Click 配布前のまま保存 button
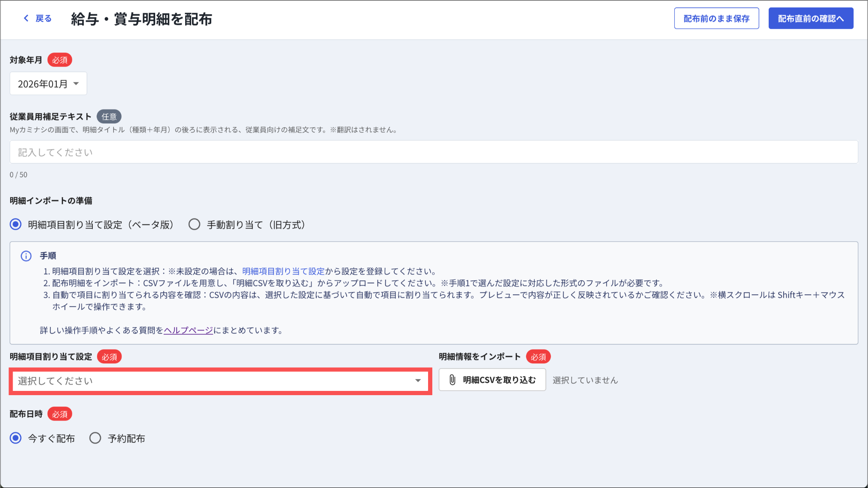 [716, 18]
